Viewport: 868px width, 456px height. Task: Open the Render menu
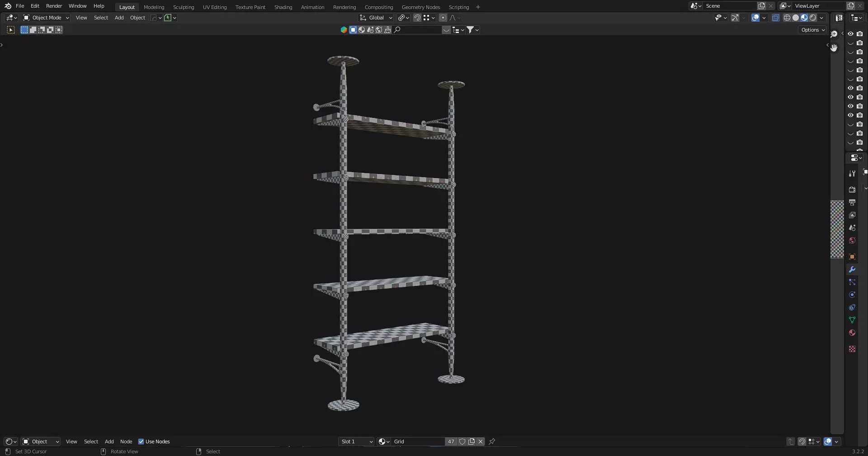pos(54,6)
